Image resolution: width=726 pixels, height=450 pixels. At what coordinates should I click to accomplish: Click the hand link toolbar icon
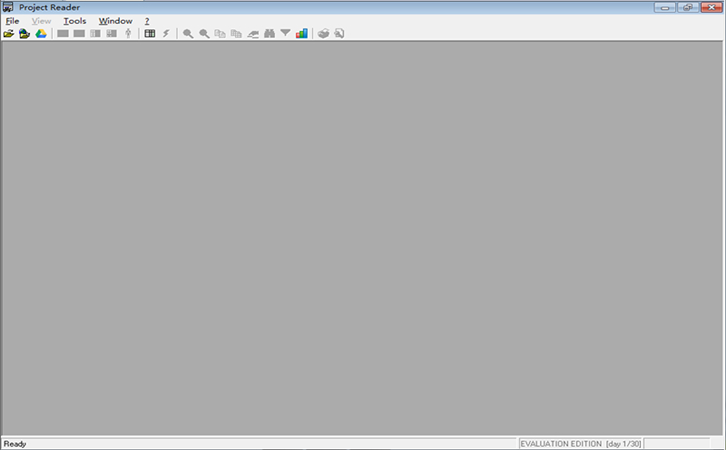pos(253,33)
